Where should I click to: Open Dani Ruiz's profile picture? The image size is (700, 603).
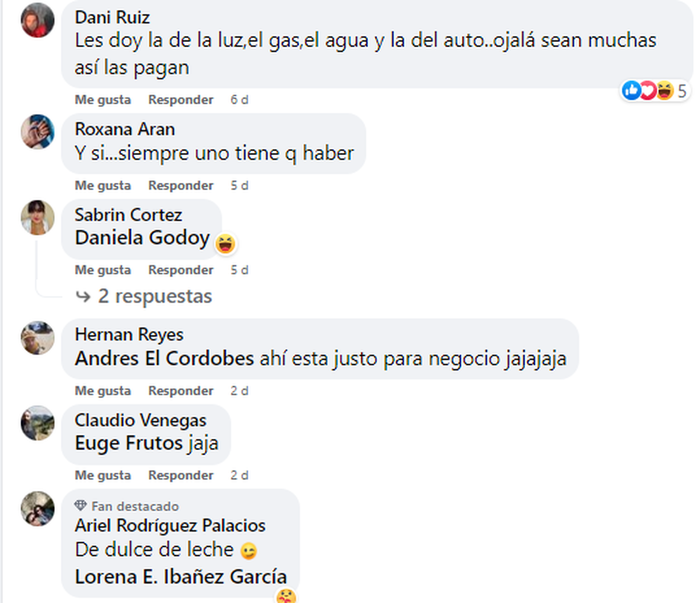38,20
